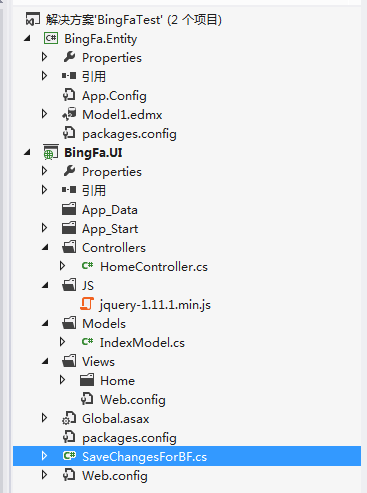The height and width of the screenshot is (493, 367).
Task: Expand the App_Start folder
Action: tap(44, 228)
